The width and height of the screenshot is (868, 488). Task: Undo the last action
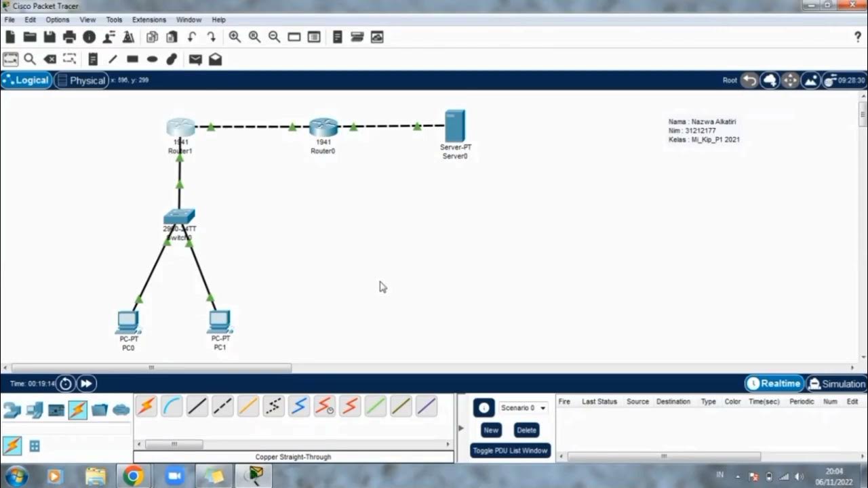click(x=192, y=37)
